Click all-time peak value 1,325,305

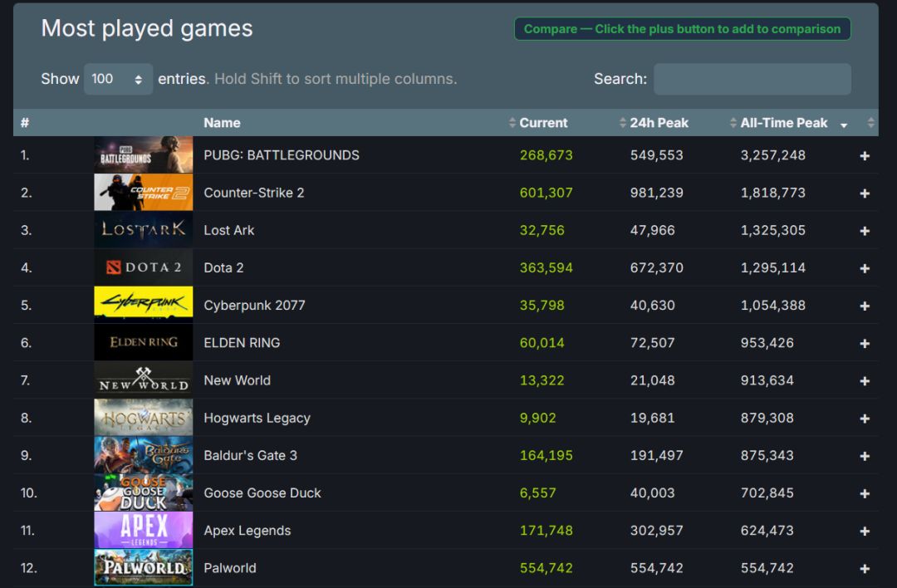[x=773, y=230]
